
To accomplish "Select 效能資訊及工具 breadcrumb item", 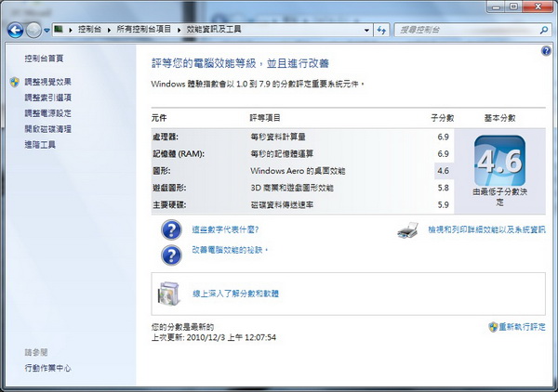I will (x=214, y=29).
